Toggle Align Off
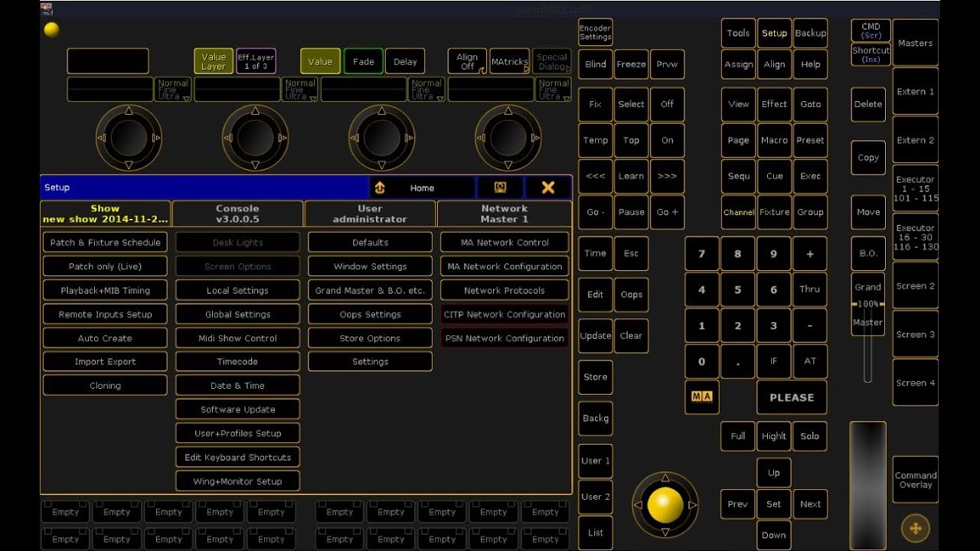This screenshot has width=980, height=551. pyautogui.click(x=467, y=61)
